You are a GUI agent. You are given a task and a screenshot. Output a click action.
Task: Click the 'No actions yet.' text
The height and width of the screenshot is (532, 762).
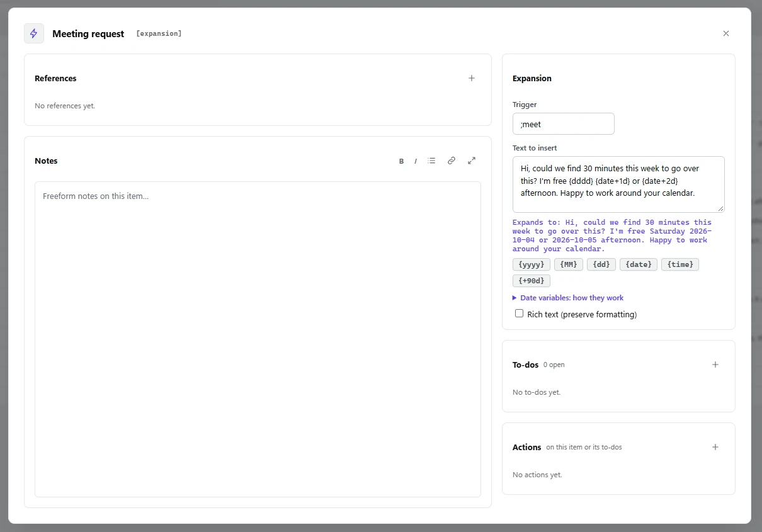(537, 475)
